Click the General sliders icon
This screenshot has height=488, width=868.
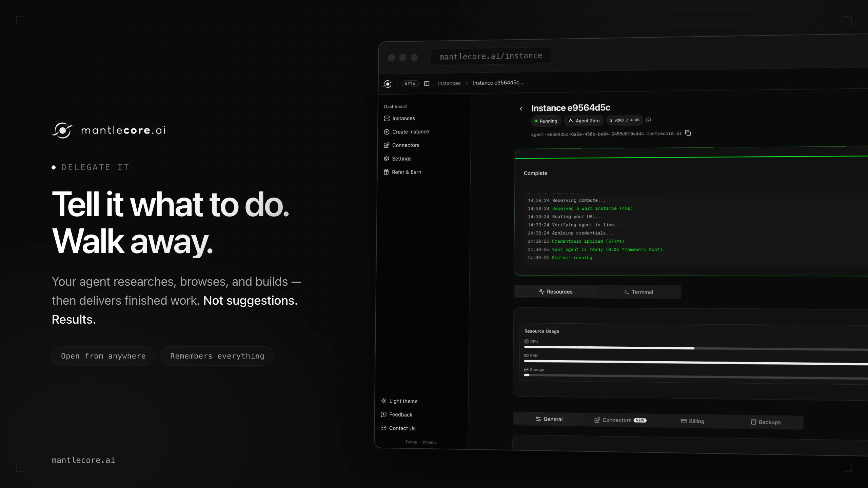pos(538,419)
